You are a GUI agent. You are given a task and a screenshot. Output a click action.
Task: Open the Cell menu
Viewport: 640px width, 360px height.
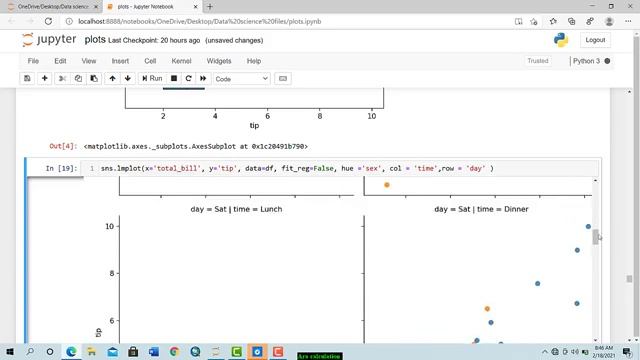tap(150, 61)
